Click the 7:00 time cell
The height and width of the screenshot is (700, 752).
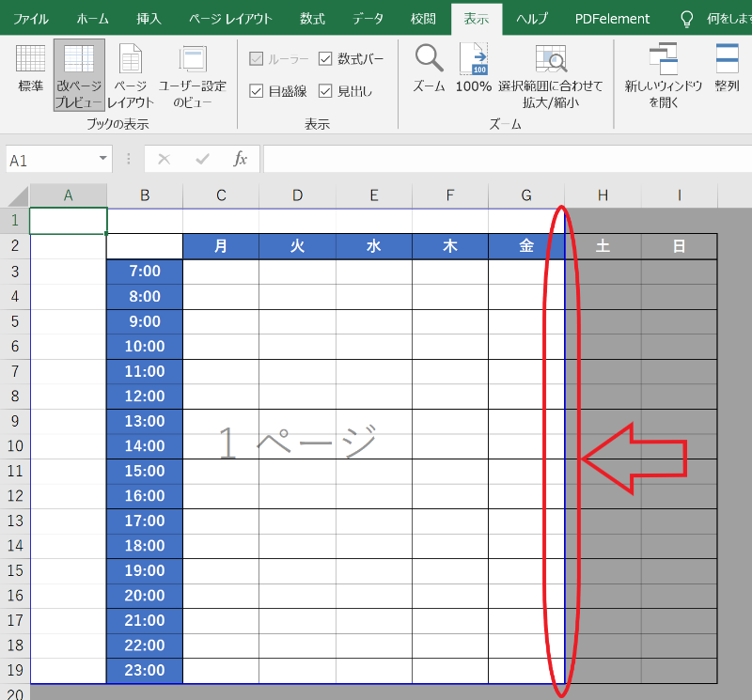pos(145,272)
